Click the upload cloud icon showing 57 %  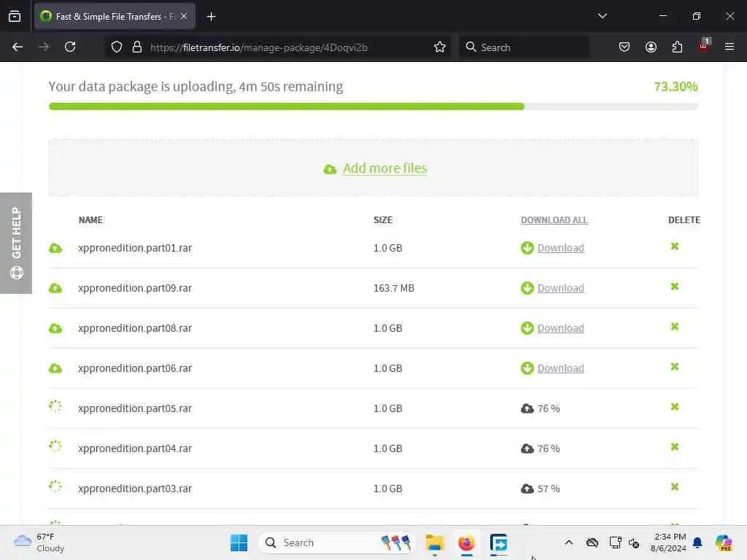(527, 489)
